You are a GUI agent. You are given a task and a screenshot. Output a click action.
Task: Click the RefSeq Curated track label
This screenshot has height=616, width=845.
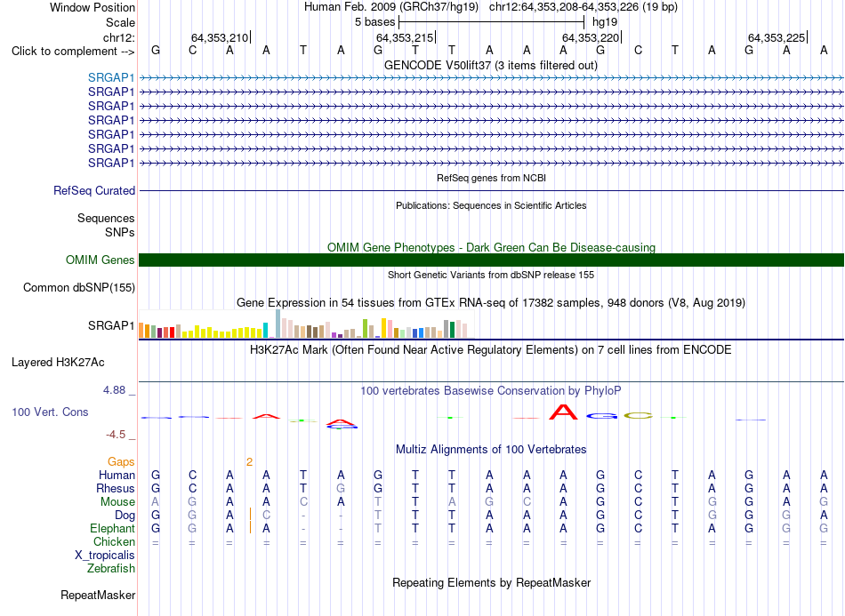(x=94, y=190)
